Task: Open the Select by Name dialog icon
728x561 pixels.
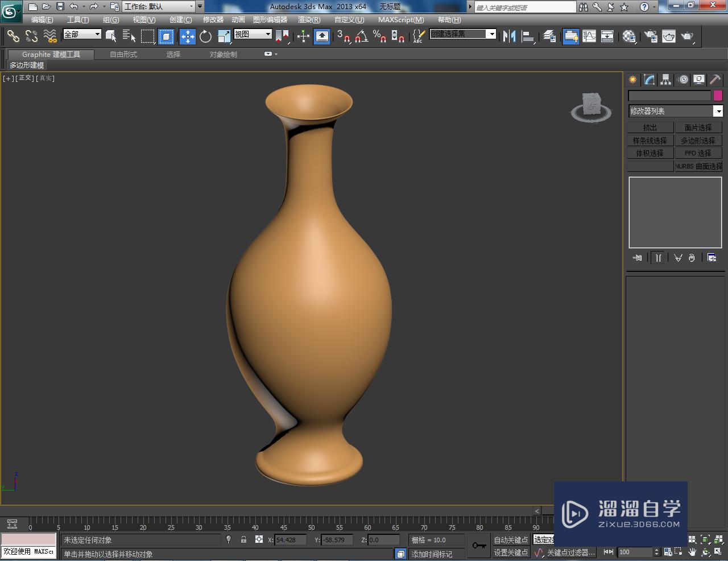Action: click(129, 36)
